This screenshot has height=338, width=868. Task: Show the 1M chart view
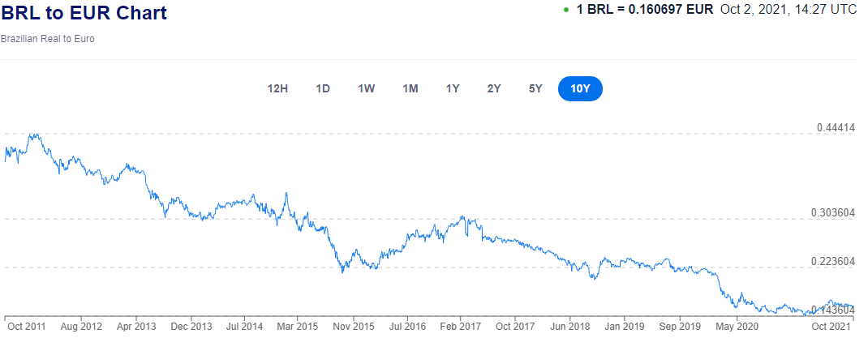pos(410,89)
